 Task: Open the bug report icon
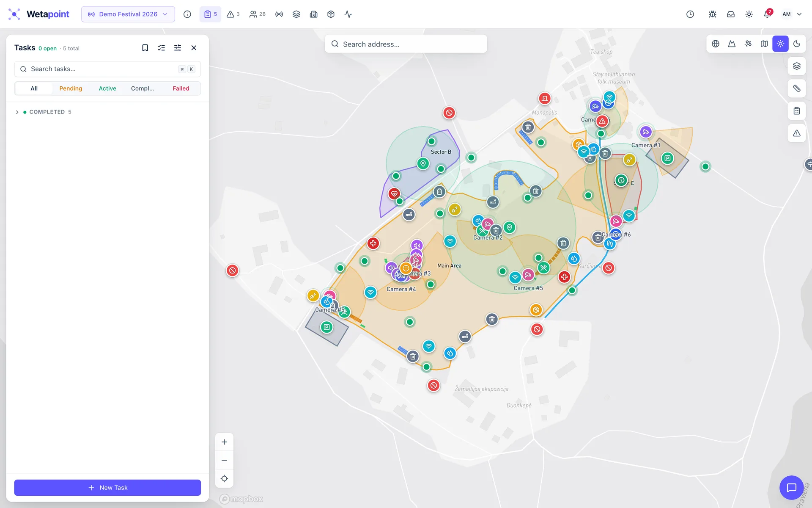coord(712,14)
